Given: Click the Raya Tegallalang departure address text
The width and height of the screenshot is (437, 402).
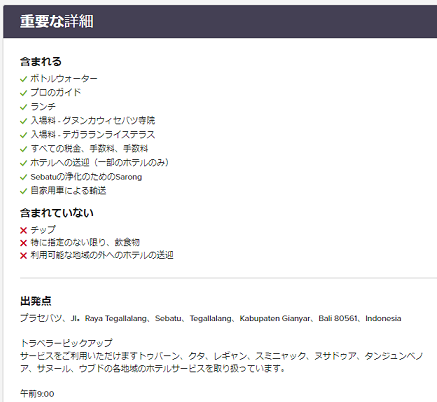Looking at the screenshot, I should 210,318.
